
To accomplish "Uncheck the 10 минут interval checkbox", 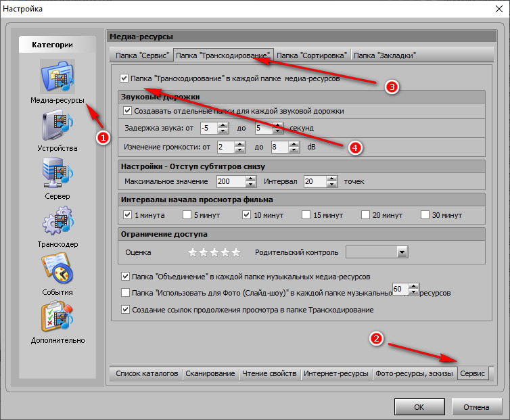I will coord(246,215).
